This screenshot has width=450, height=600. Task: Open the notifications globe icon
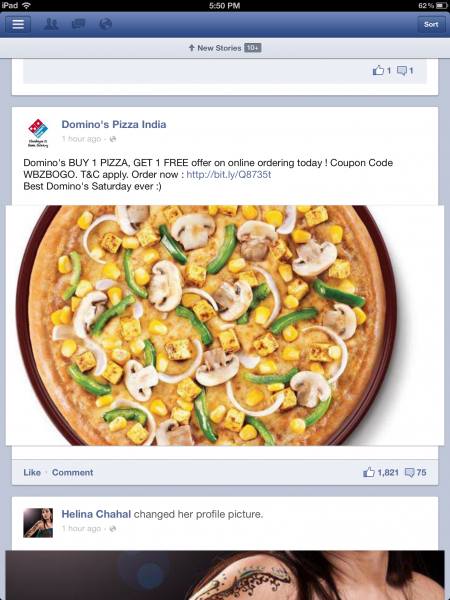tap(105, 24)
